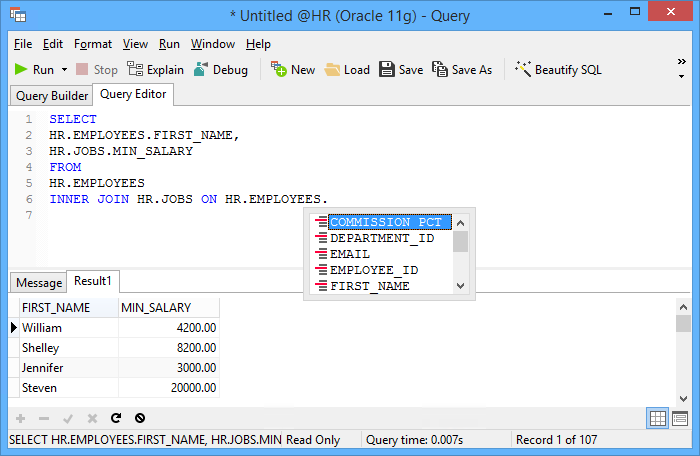Image resolution: width=700 pixels, height=456 pixels.
Task: Click the FROM keyword on line 4
Action: tap(65, 167)
